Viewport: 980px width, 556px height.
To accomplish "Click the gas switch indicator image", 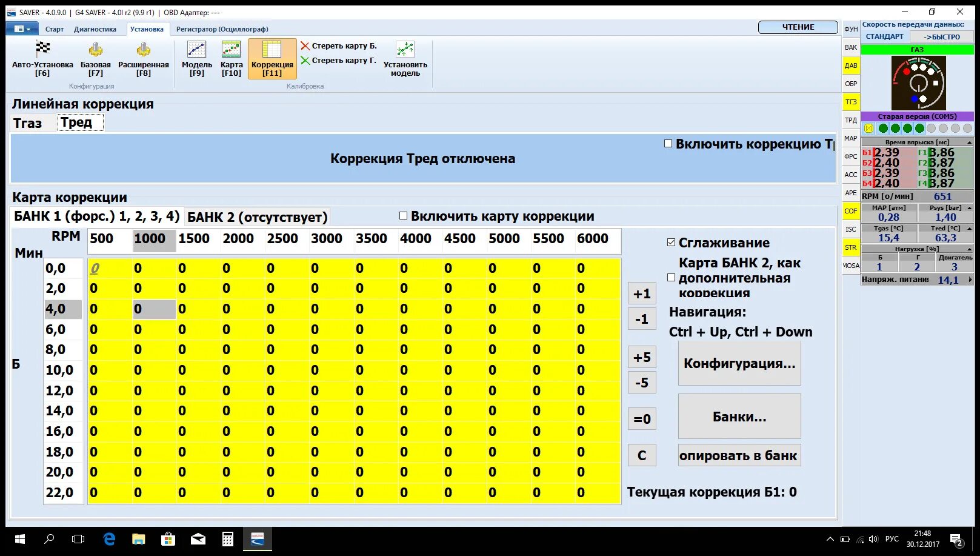I will 918,83.
